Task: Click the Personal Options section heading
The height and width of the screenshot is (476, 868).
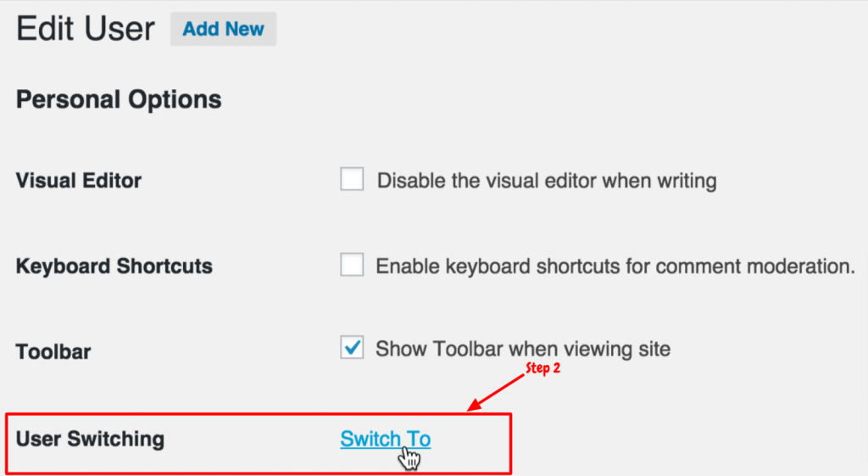Action: (119, 100)
